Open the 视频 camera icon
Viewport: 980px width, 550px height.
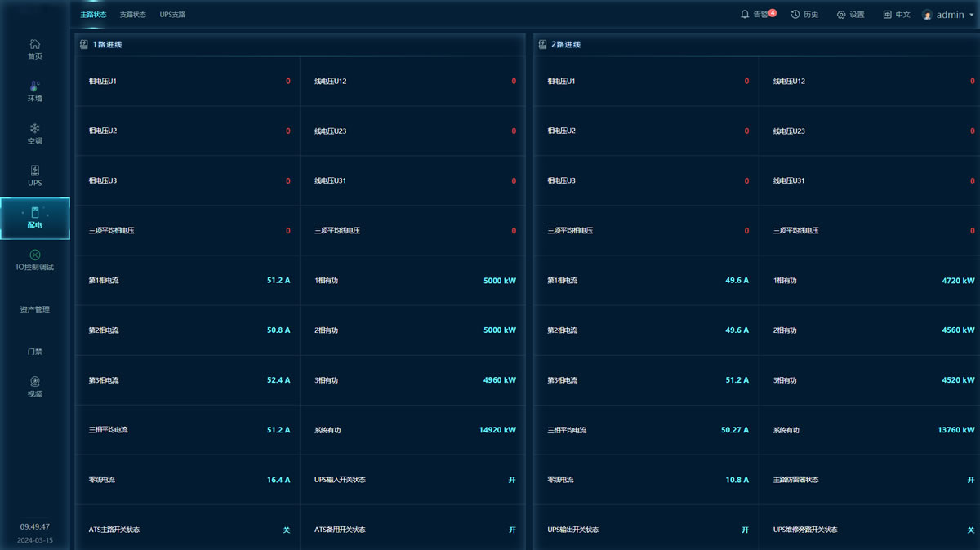[x=34, y=381]
